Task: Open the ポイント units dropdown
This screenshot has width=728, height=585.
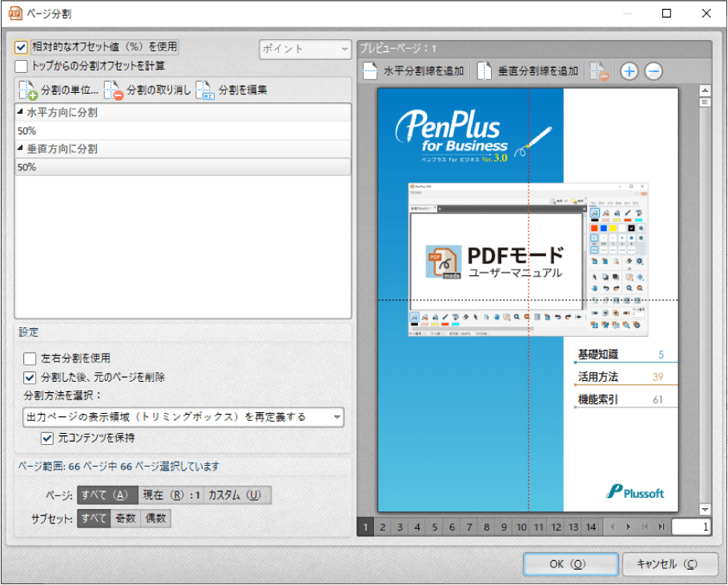Action: click(304, 49)
